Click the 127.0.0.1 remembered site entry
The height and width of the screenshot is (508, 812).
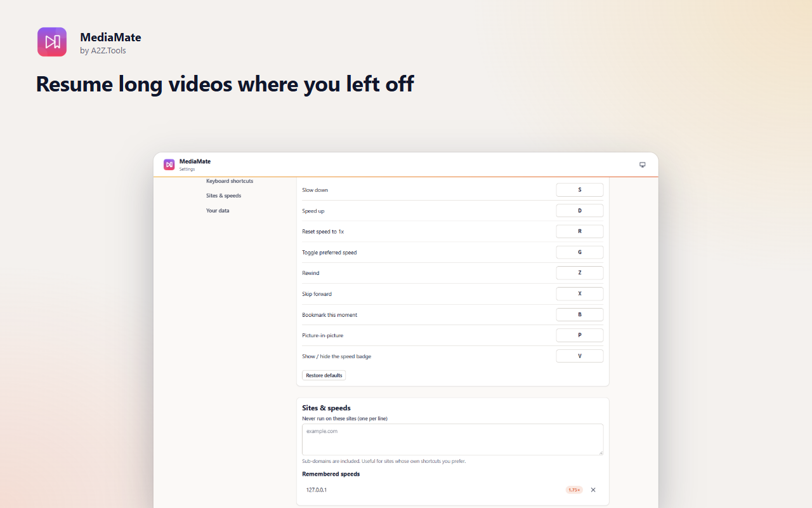[x=317, y=490]
